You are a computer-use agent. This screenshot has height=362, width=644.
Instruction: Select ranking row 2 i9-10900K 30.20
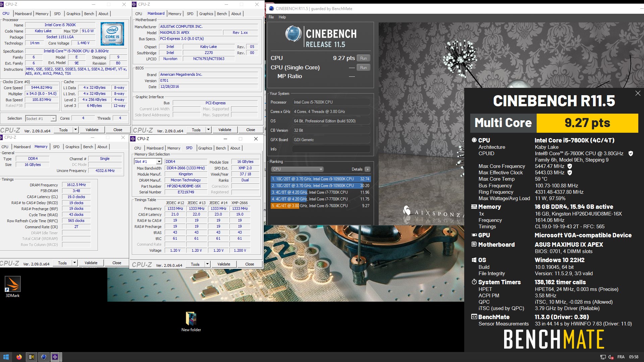[x=320, y=186]
